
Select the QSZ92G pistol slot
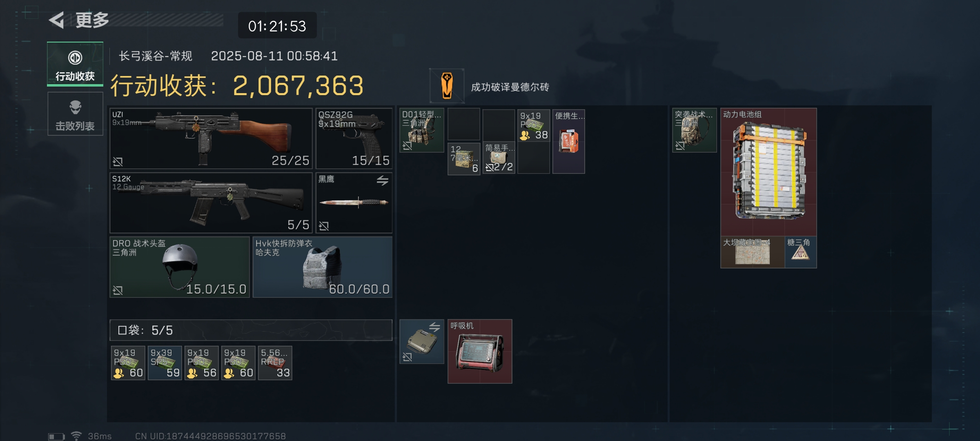click(x=354, y=138)
